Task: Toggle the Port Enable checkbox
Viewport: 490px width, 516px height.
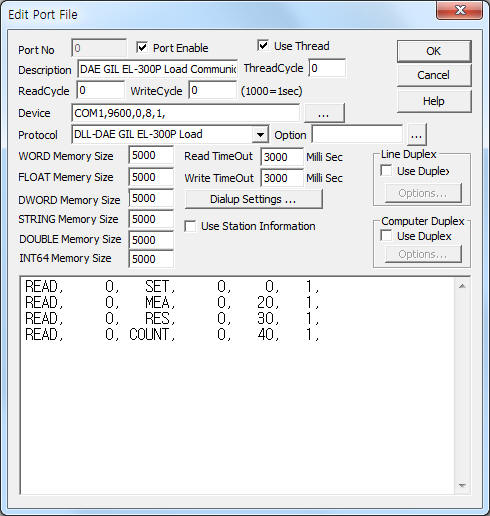Action: pyautogui.click(x=142, y=48)
